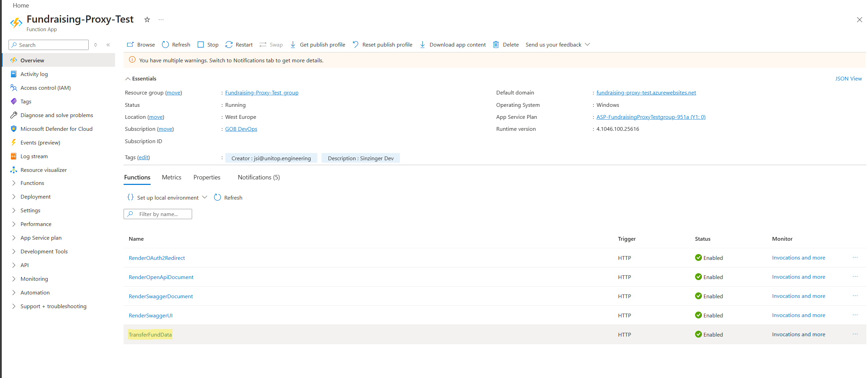Download app content using its icon
The height and width of the screenshot is (378, 868).
(x=423, y=45)
